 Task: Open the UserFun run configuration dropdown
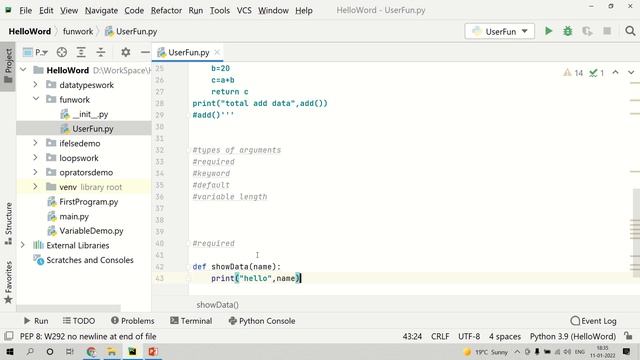(x=500, y=31)
